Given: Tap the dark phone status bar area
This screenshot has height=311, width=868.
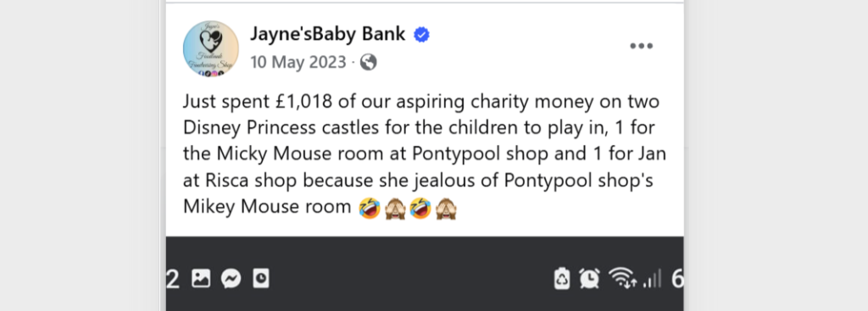Looking at the screenshot, I should click(x=425, y=274).
